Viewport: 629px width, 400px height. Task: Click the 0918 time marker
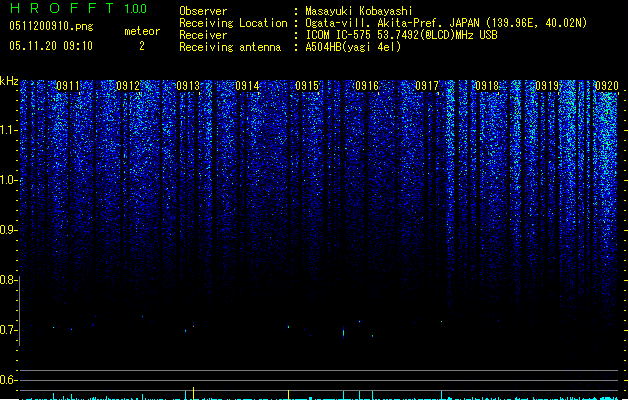[x=487, y=86]
